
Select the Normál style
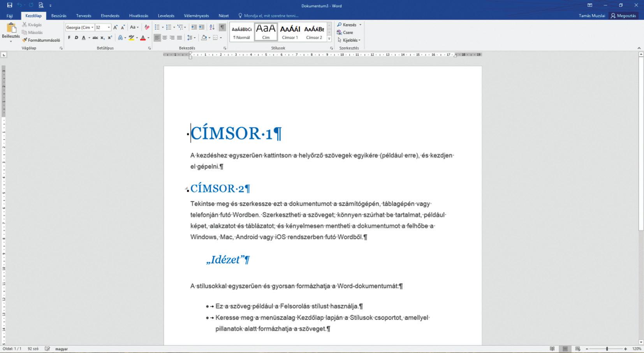pyautogui.click(x=241, y=32)
